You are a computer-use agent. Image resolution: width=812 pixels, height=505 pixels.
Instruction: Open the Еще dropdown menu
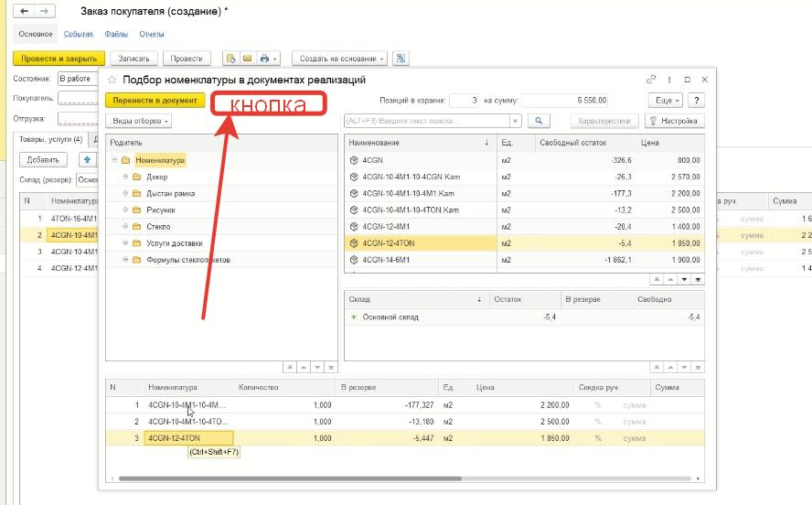pyautogui.click(x=664, y=101)
